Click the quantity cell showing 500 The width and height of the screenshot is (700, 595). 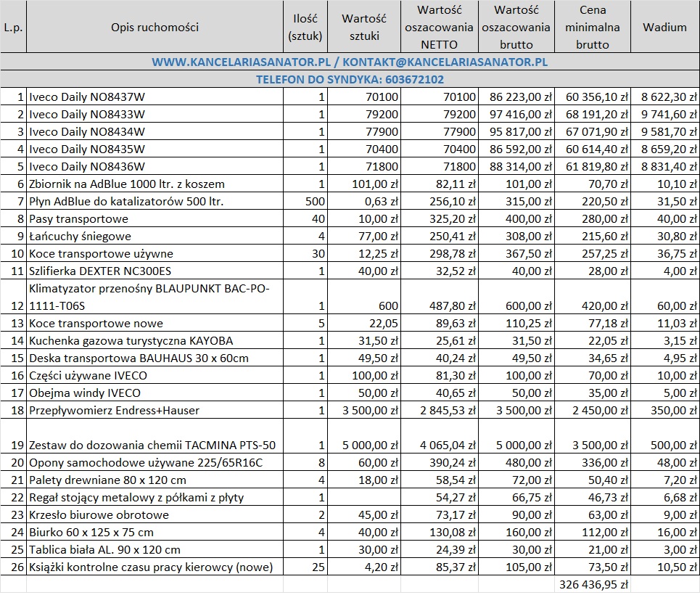point(305,201)
